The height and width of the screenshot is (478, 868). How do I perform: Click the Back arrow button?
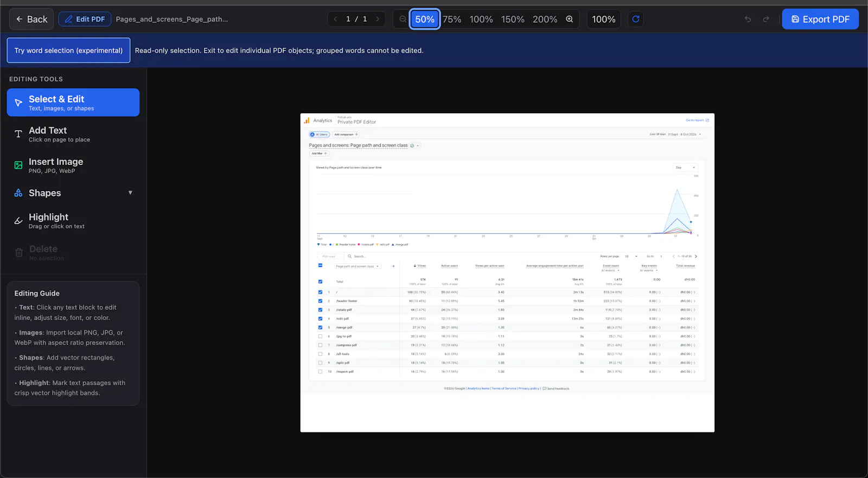coord(31,19)
